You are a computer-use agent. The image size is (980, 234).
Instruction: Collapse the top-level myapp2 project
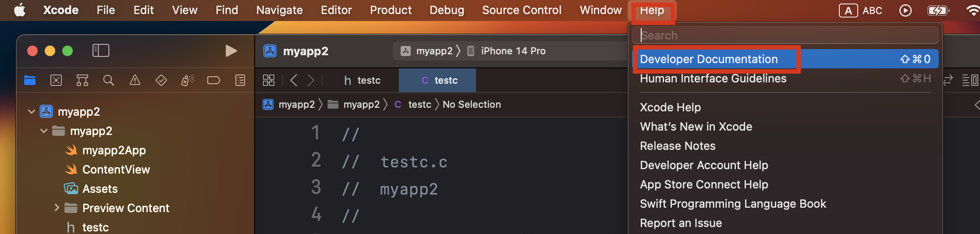coord(32,112)
